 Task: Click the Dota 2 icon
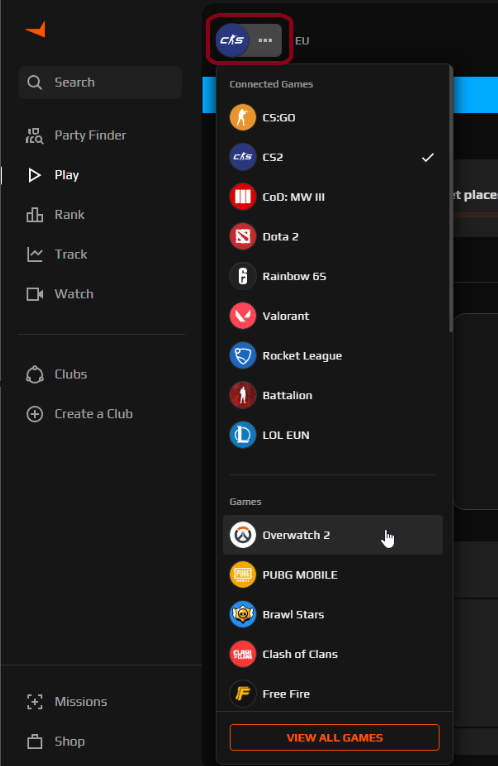pyautogui.click(x=242, y=236)
